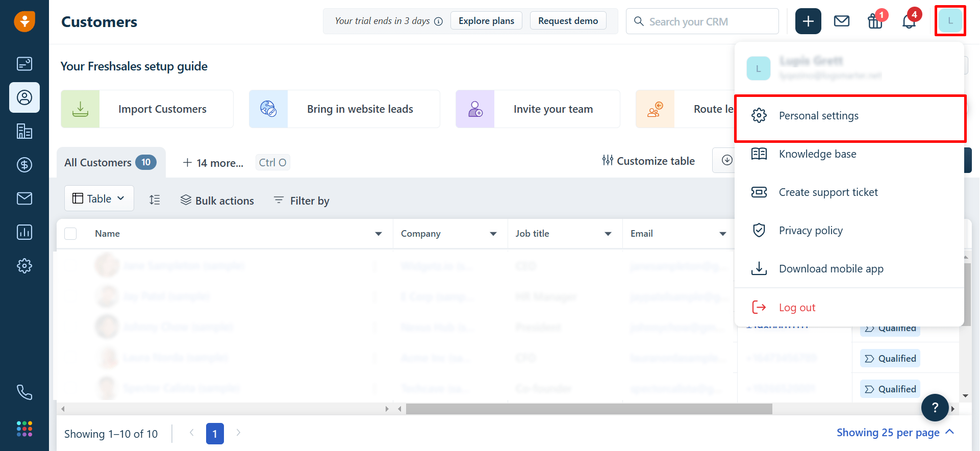
Task: Open the help question mark button
Action: (935, 407)
